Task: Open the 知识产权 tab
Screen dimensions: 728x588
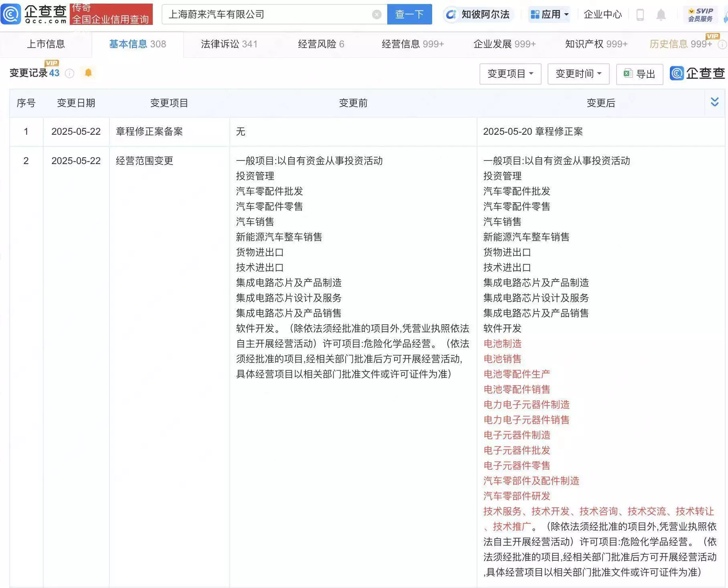Action: 596,44
